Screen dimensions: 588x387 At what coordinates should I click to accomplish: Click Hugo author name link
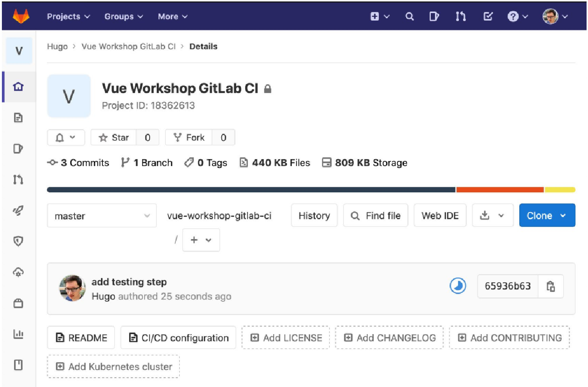(x=103, y=296)
